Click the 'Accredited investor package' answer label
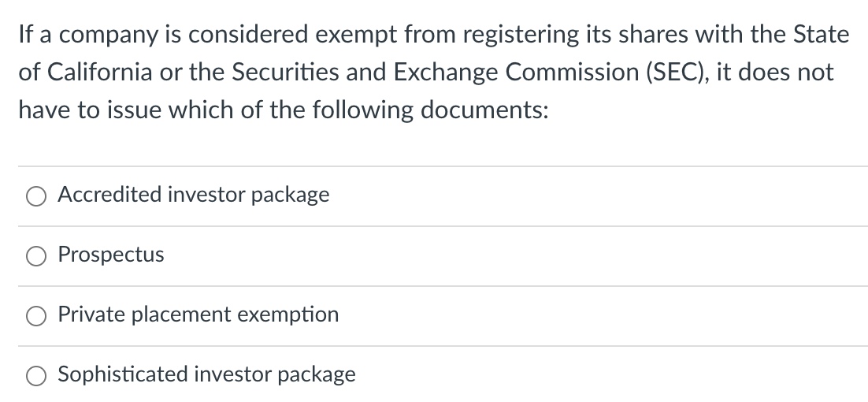868x402 pixels. pyautogui.click(x=194, y=195)
